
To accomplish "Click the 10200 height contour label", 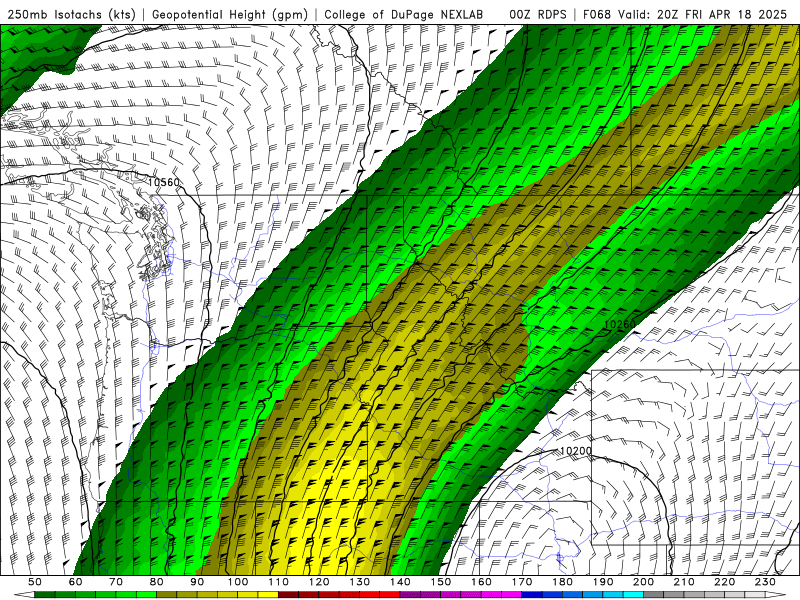I will click(x=576, y=451).
